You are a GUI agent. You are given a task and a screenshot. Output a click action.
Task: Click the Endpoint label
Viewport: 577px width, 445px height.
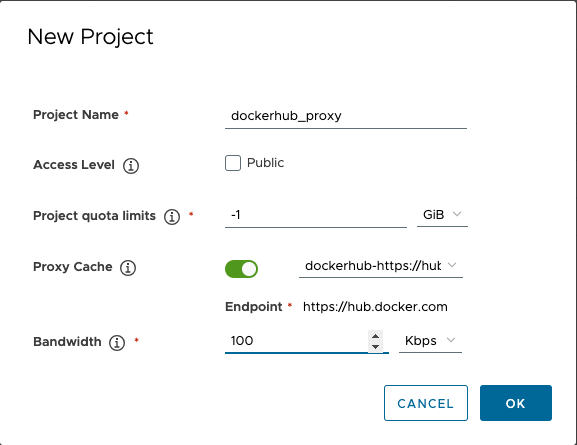(254, 307)
